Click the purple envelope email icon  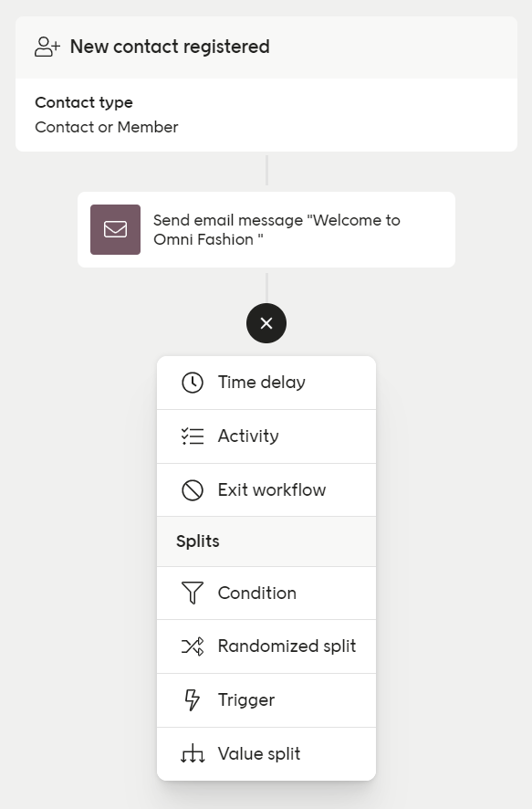(x=116, y=229)
